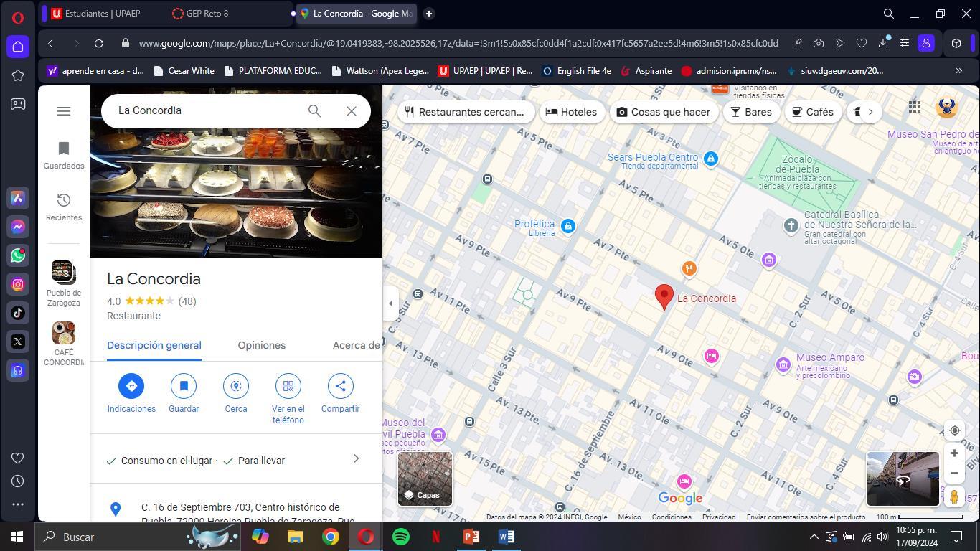Open the Google apps grid
The image size is (980, 551).
click(915, 107)
